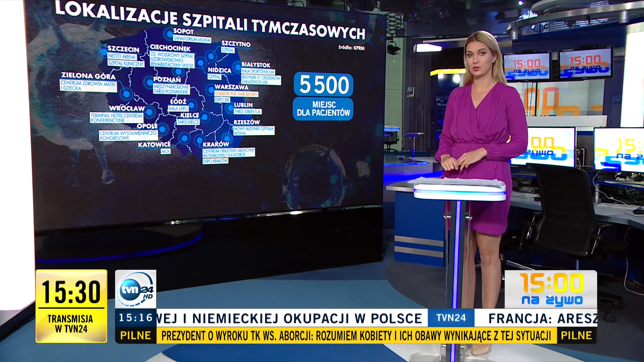Viewport: 644px width, 362px height.
Task: Click the SZPITAL KLINICZNY label
Action: pyautogui.click(x=125, y=63)
